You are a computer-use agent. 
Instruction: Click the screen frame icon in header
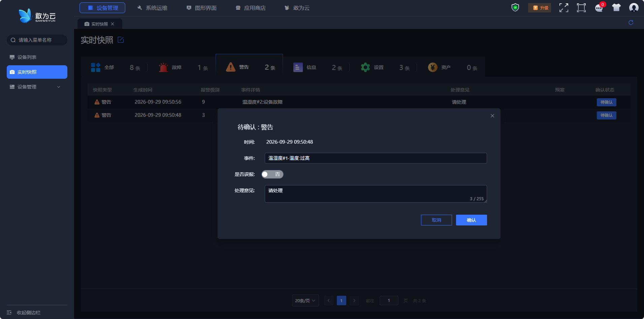581,8
